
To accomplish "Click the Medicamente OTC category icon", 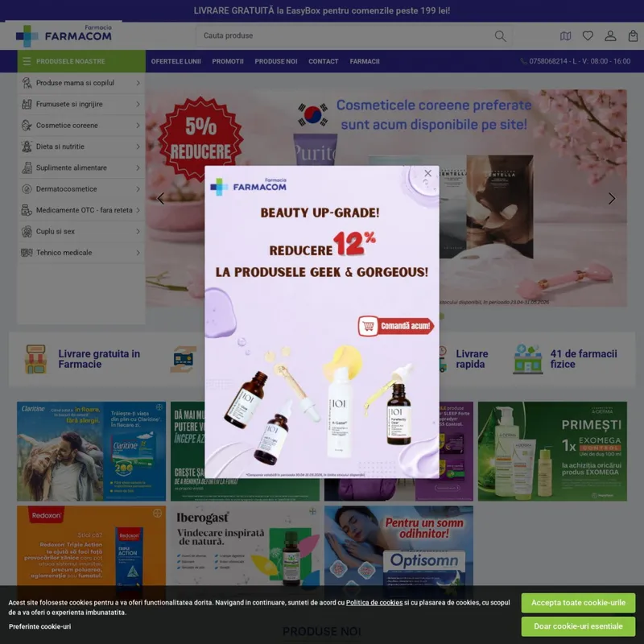I will pos(27,210).
